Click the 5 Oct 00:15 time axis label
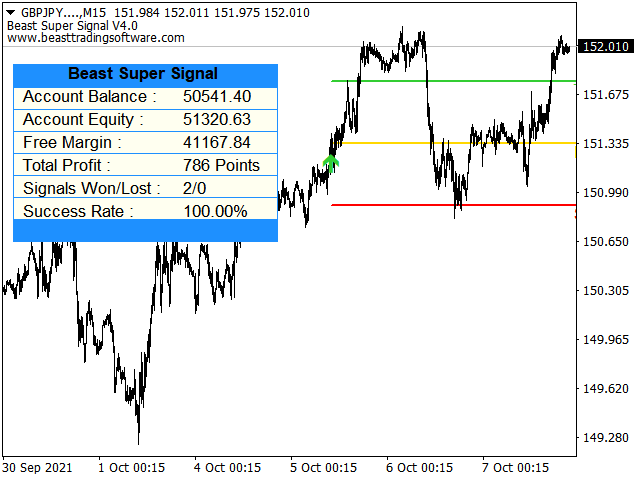 [x=323, y=468]
